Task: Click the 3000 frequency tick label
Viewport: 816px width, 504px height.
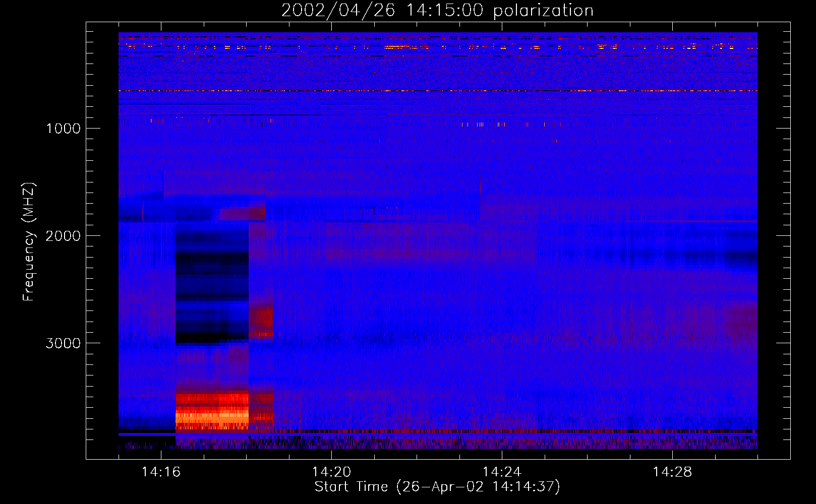Action: 63,343
